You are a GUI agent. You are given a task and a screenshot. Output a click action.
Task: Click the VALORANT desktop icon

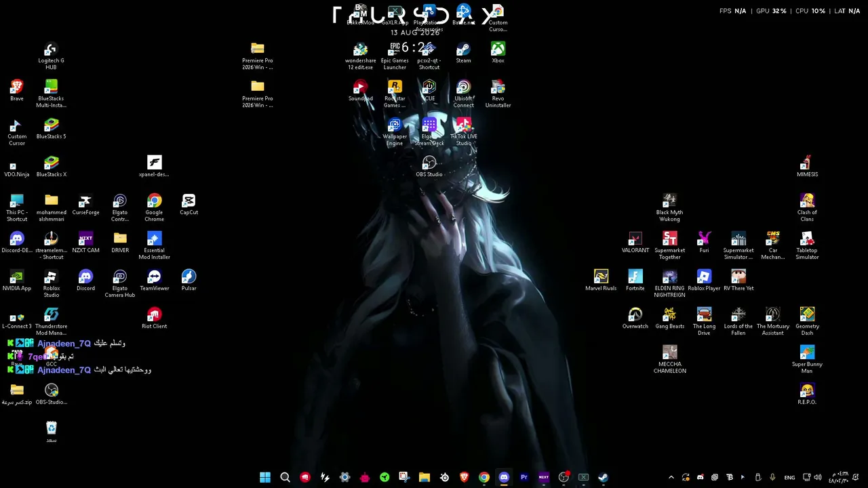(x=635, y=243)
